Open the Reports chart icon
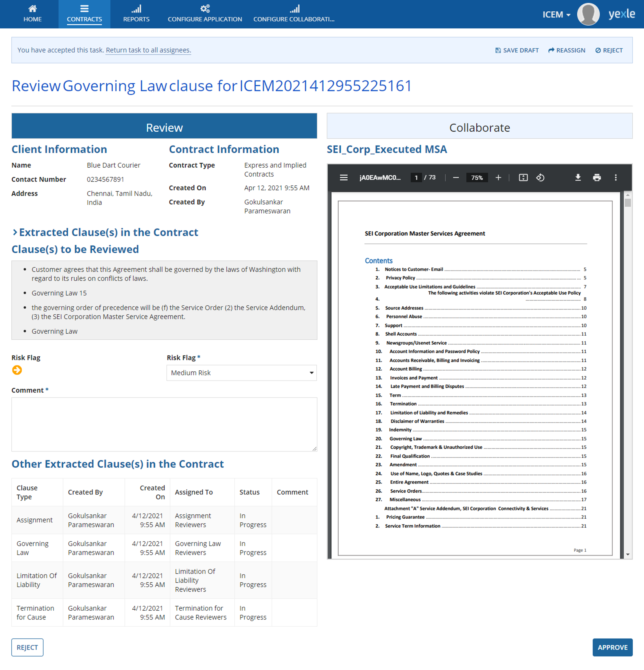 coord(136,9)
